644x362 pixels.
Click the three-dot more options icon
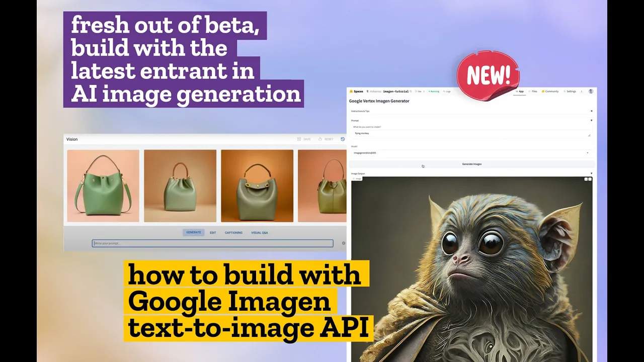click(x=582, y=92)
